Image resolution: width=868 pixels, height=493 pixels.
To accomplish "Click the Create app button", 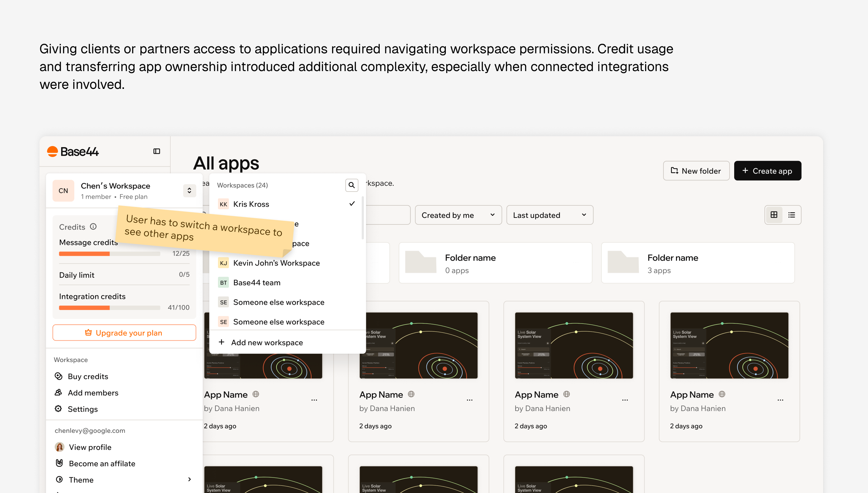I will point(767,171).
